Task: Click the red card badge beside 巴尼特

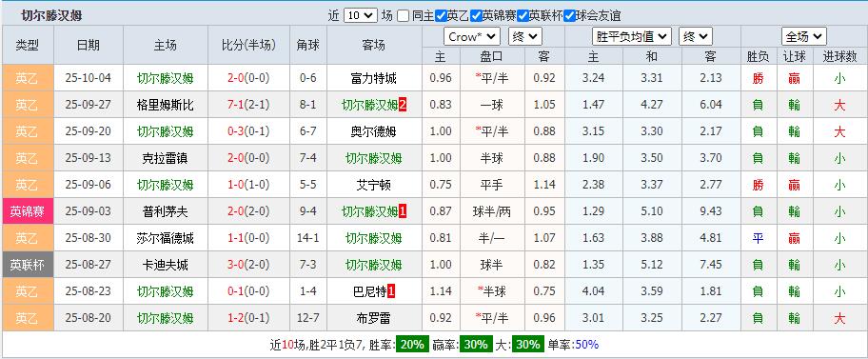Action: 391,290
